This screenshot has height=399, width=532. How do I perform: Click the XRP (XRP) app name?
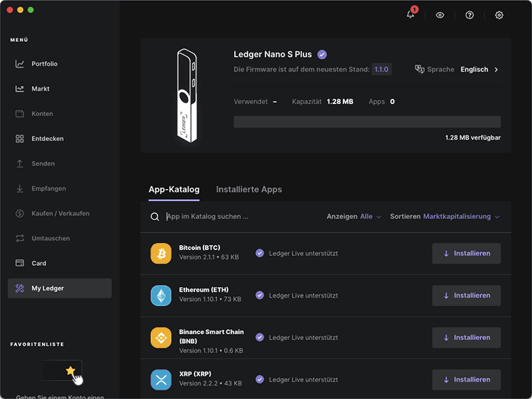(x=195, y=373)
